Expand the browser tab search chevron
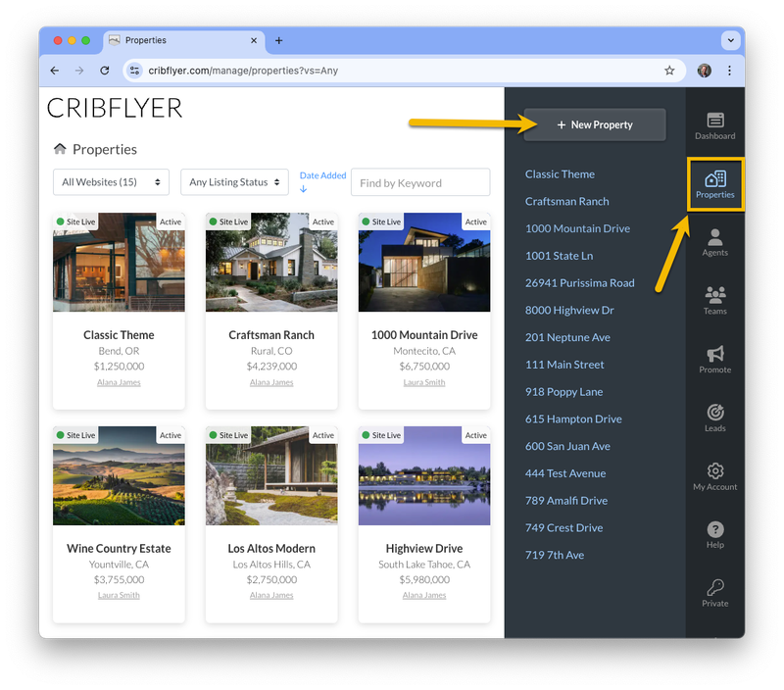Viewport: 784px width, 690px height. 730,40
